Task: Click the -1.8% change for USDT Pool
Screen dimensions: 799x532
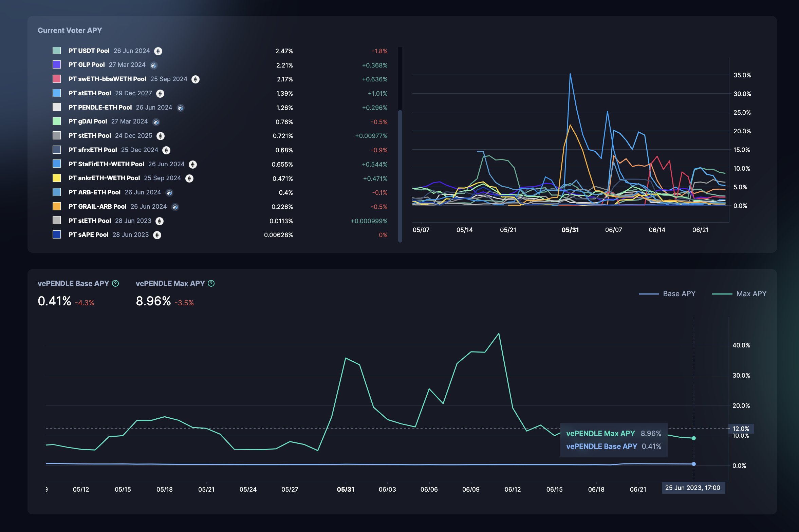Action: tap(379, 51)
